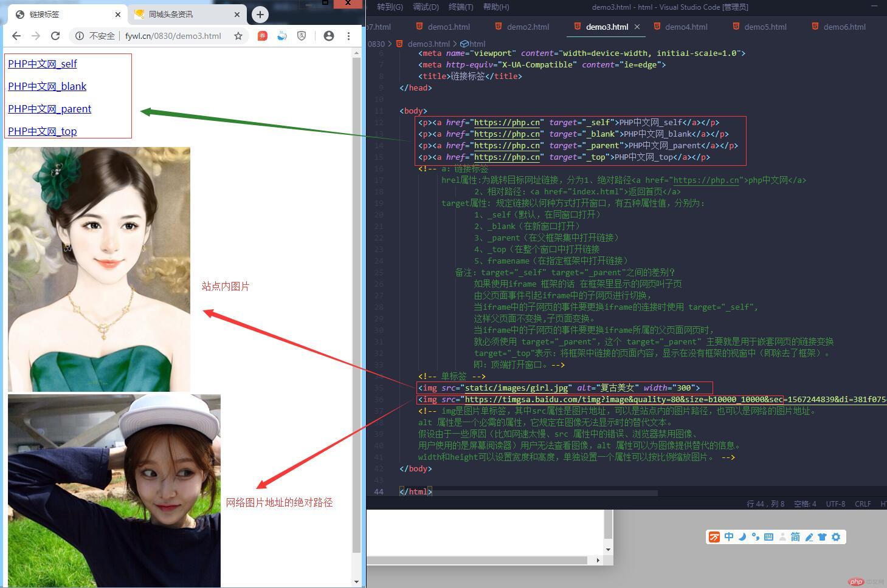
Task: Click Chrome forward navigation arrow
Action: (x=36, y=36)
